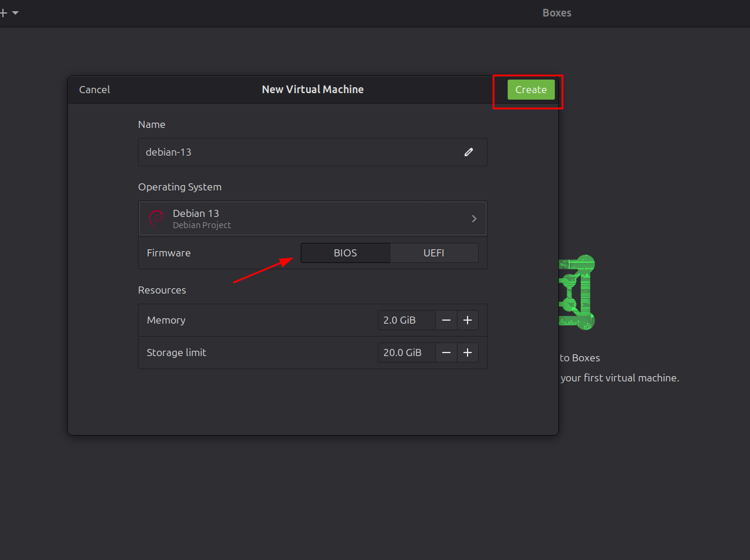The height and width of the screenshot is (560, 750).
Task: Click the Boxes circuit-board logo in the main window
Action: point(577,292)
